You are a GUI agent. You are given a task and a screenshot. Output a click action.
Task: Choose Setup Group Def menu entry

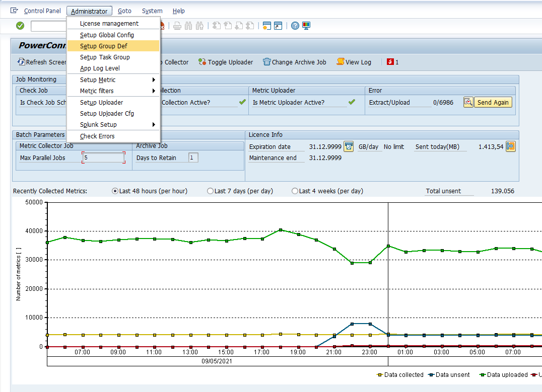[x=104, y=46]
